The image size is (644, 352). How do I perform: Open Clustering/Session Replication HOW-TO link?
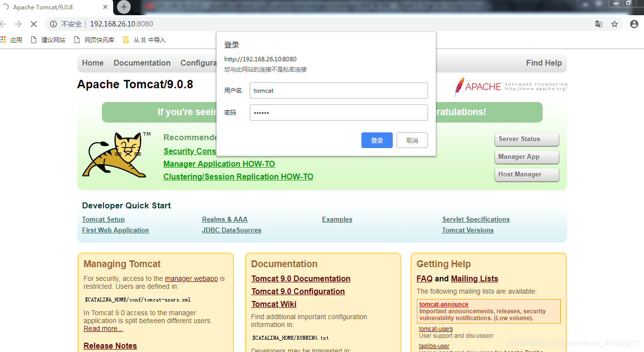pos(239,176)
